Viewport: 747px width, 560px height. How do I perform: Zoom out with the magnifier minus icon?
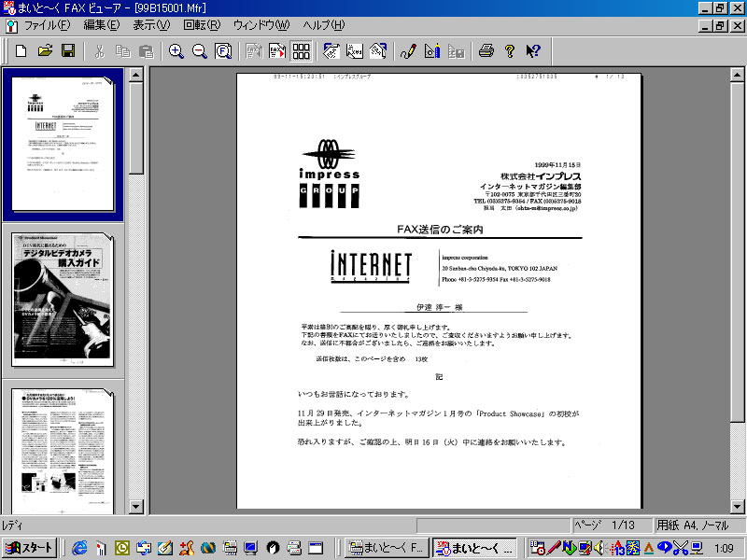click(x=200, y=51)
